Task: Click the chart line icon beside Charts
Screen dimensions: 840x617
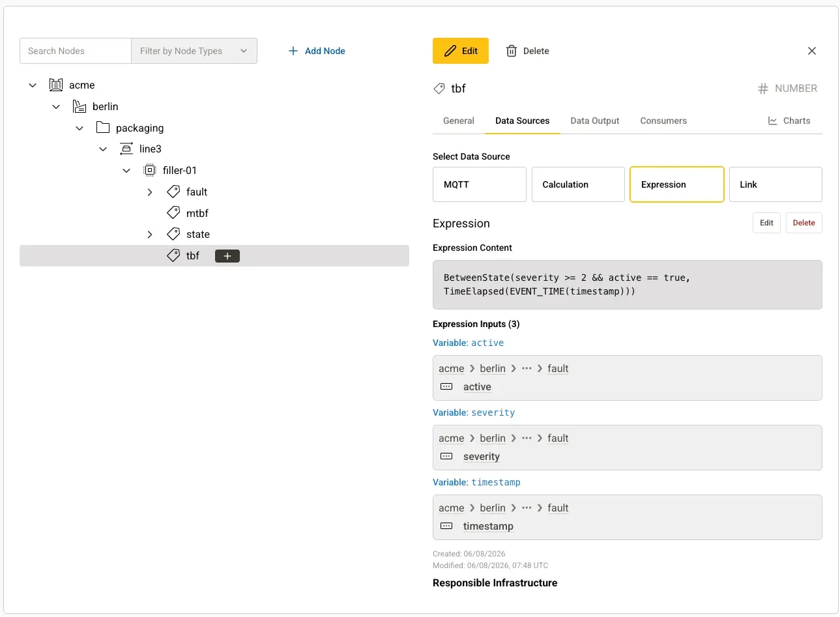Action: (x=773, y=121)
